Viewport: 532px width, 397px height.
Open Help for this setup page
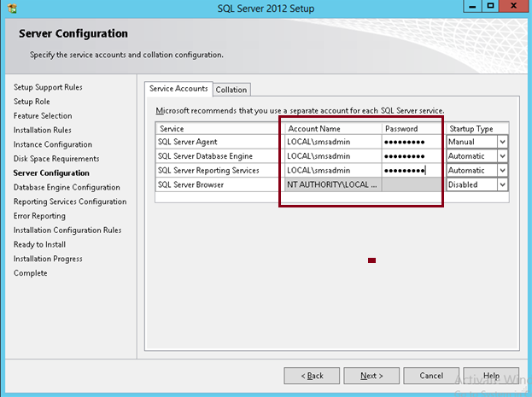coord(491,376)
